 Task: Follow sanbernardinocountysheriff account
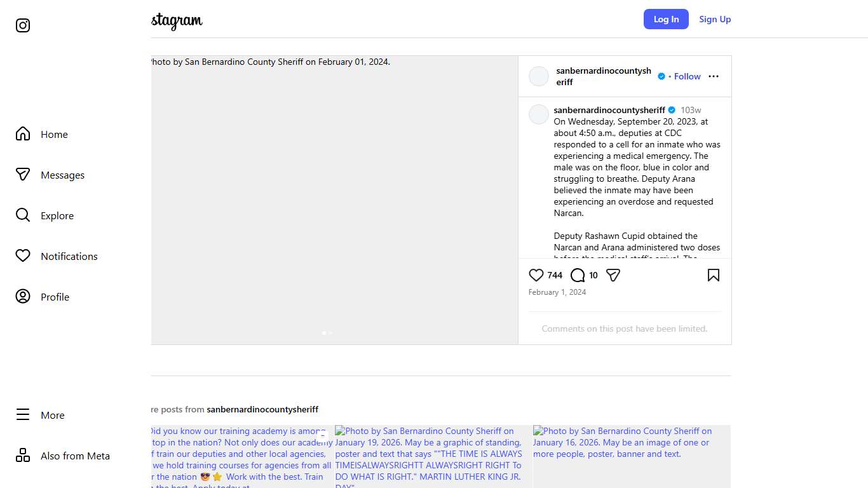pyautogui.click(x=687, y=76)
